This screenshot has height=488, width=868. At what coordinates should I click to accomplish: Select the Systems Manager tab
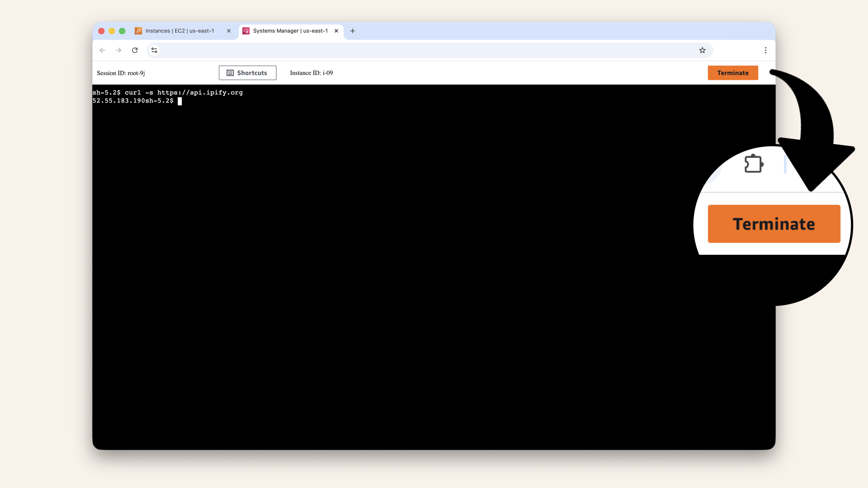pos(290,31)
